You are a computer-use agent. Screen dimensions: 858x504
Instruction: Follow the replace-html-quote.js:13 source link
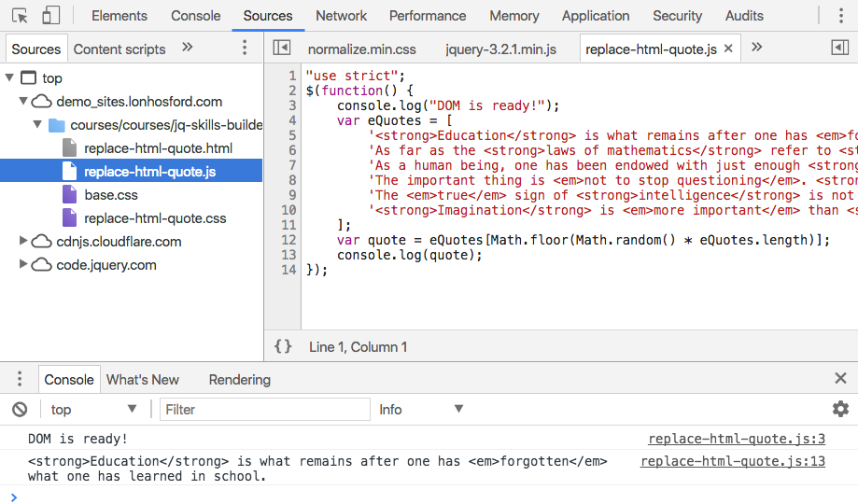click(733, 461)
